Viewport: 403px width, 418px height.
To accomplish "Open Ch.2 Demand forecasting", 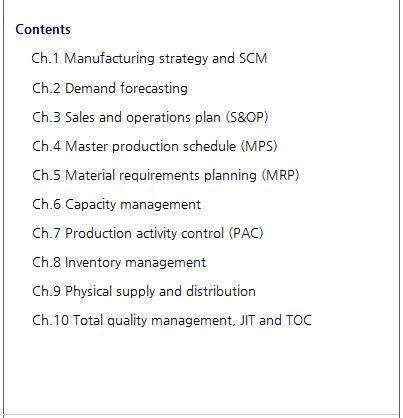I will coord(110,88).
